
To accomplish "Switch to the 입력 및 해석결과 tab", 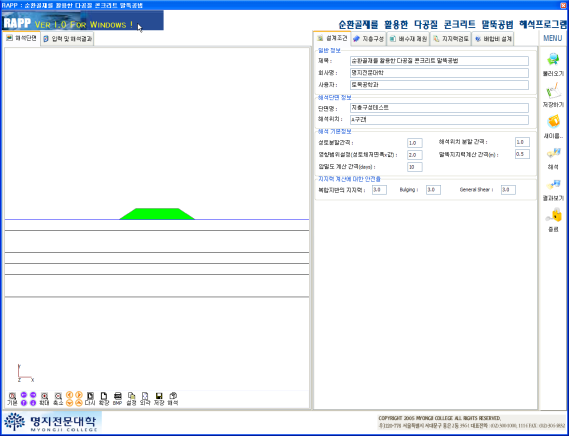I will coord(67,38).
